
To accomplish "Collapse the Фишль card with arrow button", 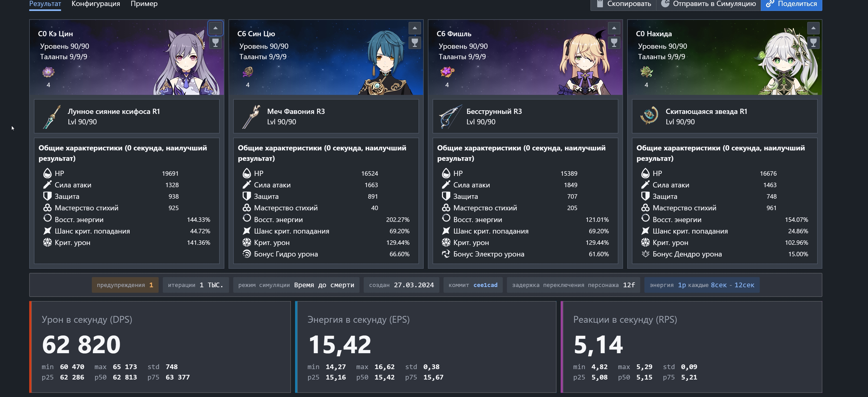I will [614, 28].
